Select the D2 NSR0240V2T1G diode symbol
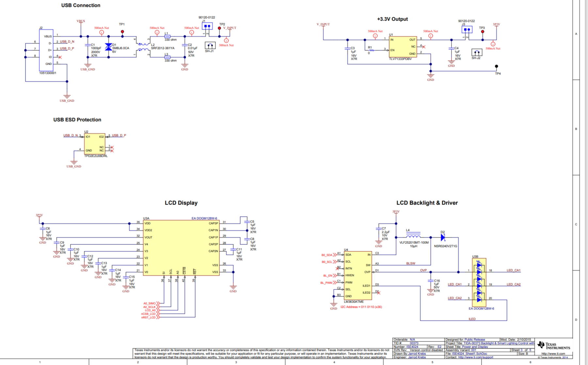 tap(443, 238)
